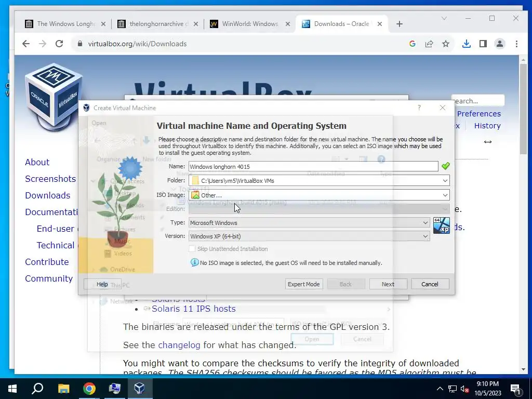
Task: Click the Windows XP 64 OS icon
Action: (x=442, y=225)
